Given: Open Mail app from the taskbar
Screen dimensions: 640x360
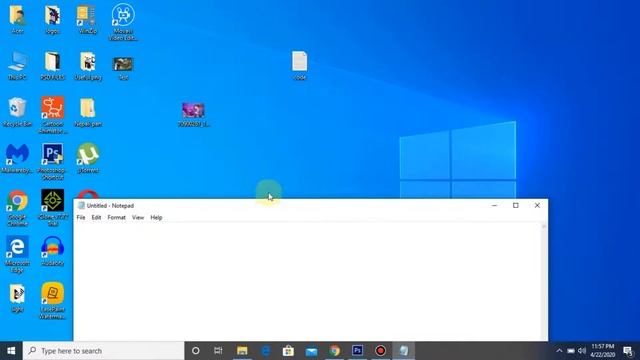Looking at the screenshot, I should point(311,351).
